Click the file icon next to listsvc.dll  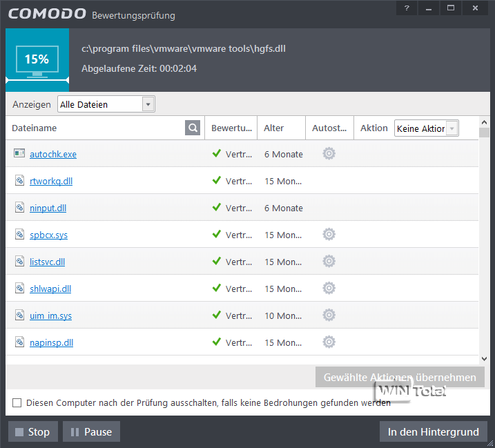(x=19, y=261)
